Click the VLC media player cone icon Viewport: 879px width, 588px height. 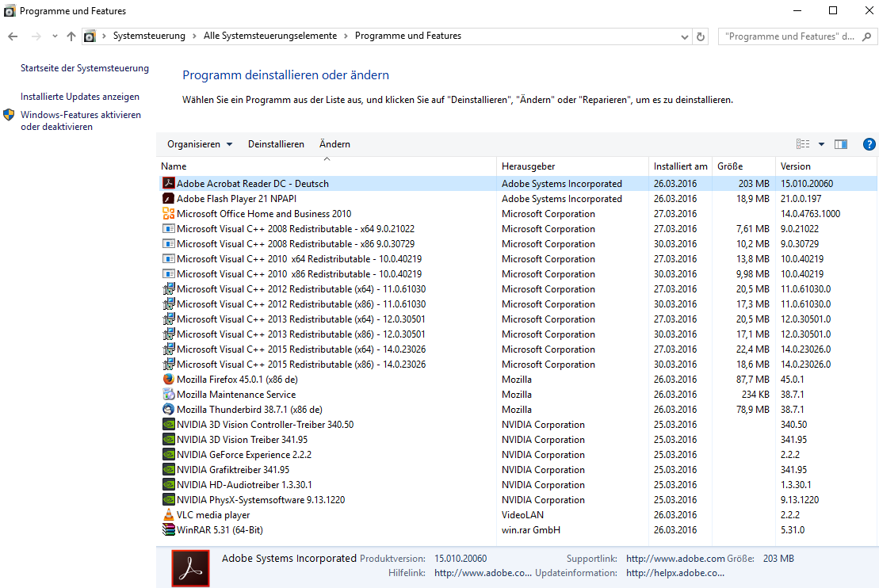tap(168, 514)
